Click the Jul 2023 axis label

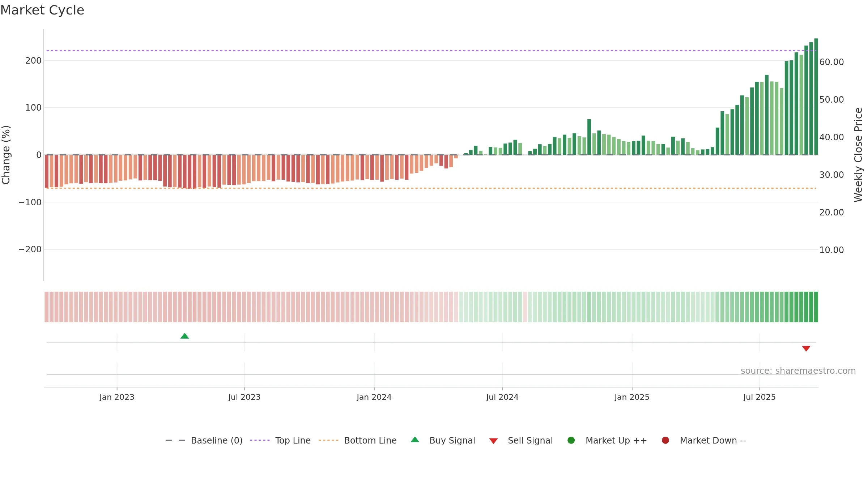pos(244,397)
